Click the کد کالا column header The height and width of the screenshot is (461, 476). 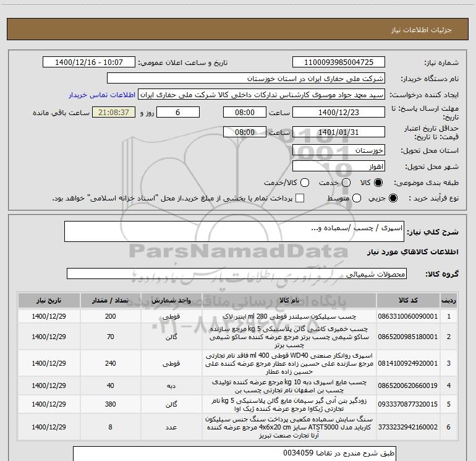tap(408, 300)
